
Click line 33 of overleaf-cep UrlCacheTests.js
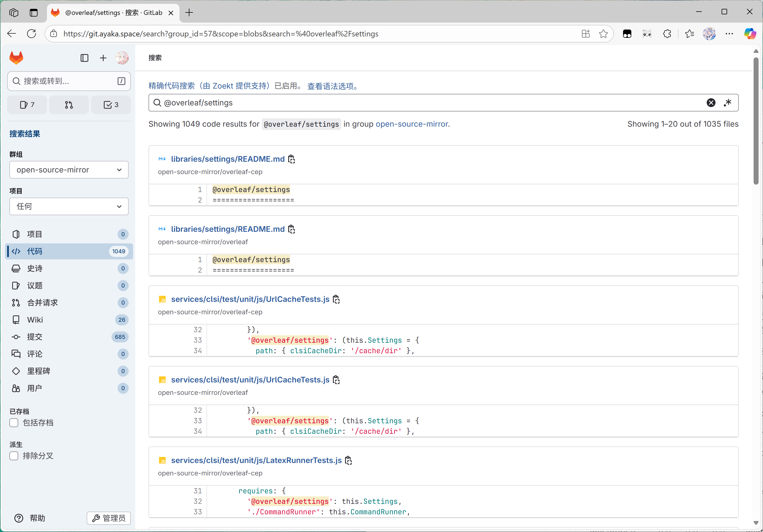(x=198, y=340)
